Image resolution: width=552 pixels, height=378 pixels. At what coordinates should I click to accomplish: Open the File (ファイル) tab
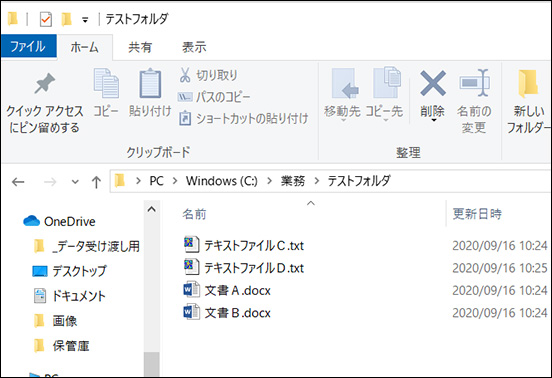[28, 46]
